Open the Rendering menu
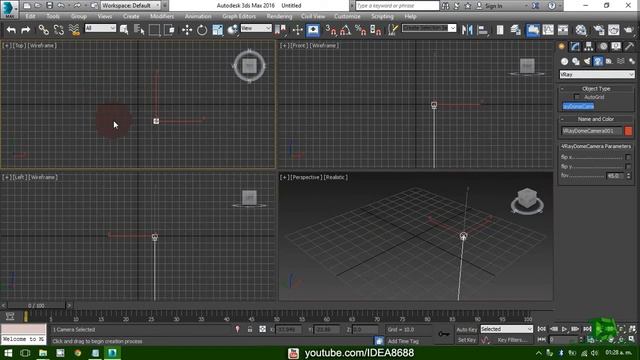Image resolution: width=640 pixels, height=360 pixels. (x=279, y=16)
